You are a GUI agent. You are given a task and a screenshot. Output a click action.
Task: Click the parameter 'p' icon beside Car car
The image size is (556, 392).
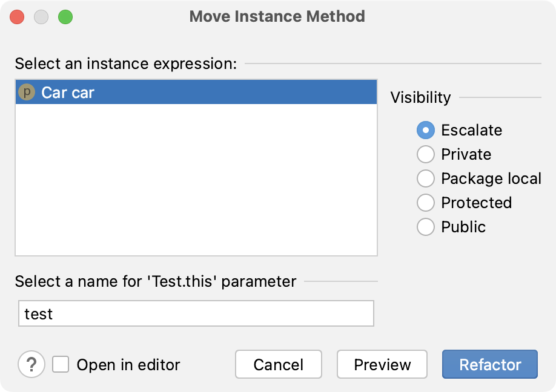point(27,92)
